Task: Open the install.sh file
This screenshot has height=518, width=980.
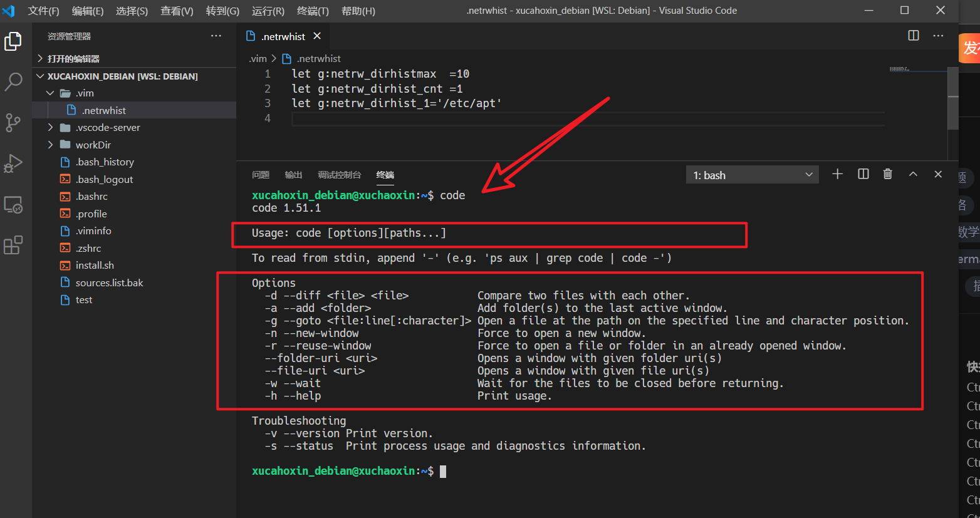Action: click(135, 266)
